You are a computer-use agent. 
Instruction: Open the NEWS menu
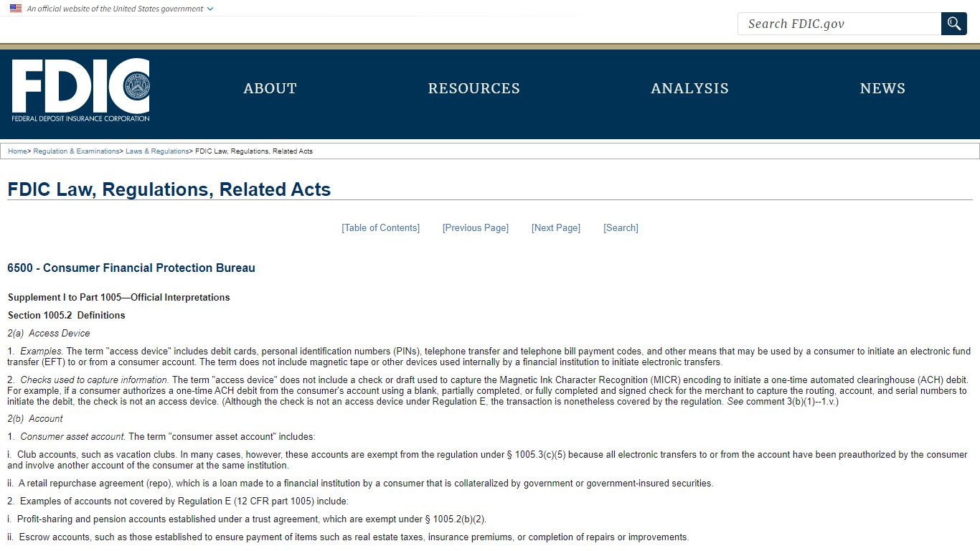882,88
